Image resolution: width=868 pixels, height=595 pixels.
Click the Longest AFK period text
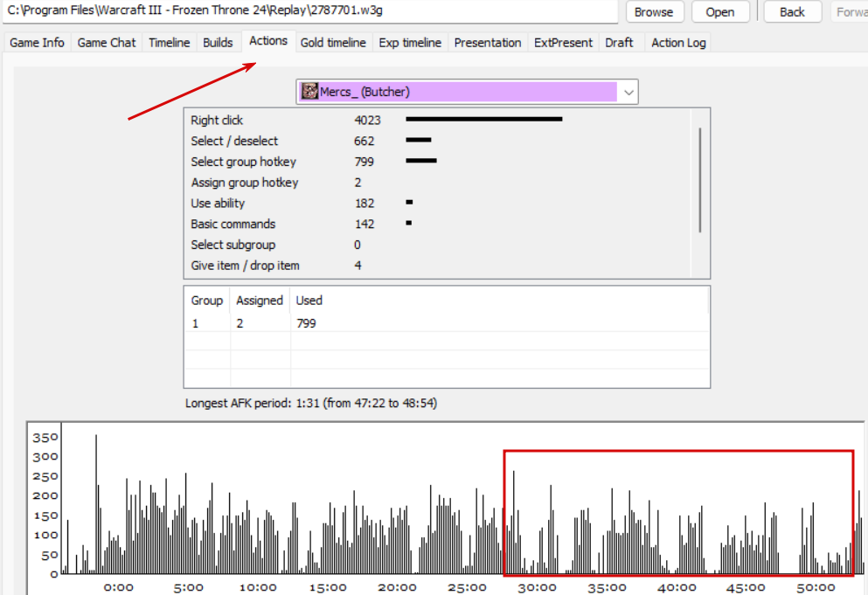(310, 403)
